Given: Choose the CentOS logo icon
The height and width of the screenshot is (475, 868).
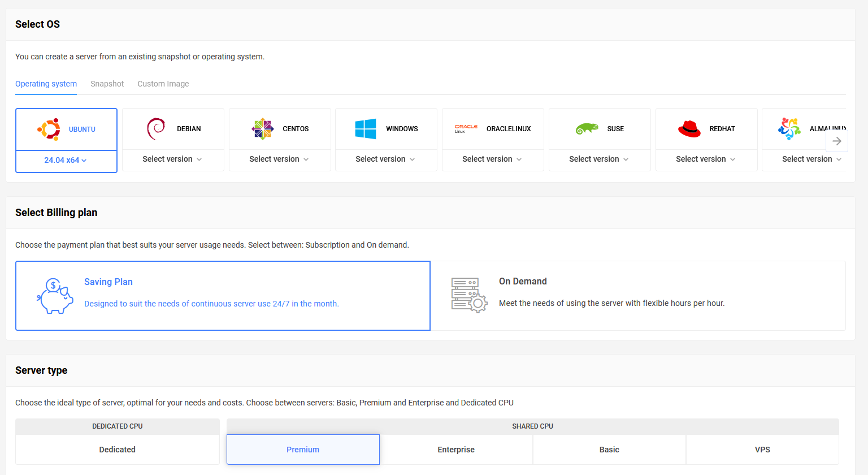Looking at the screenshot, I should (x=263, y=129).
